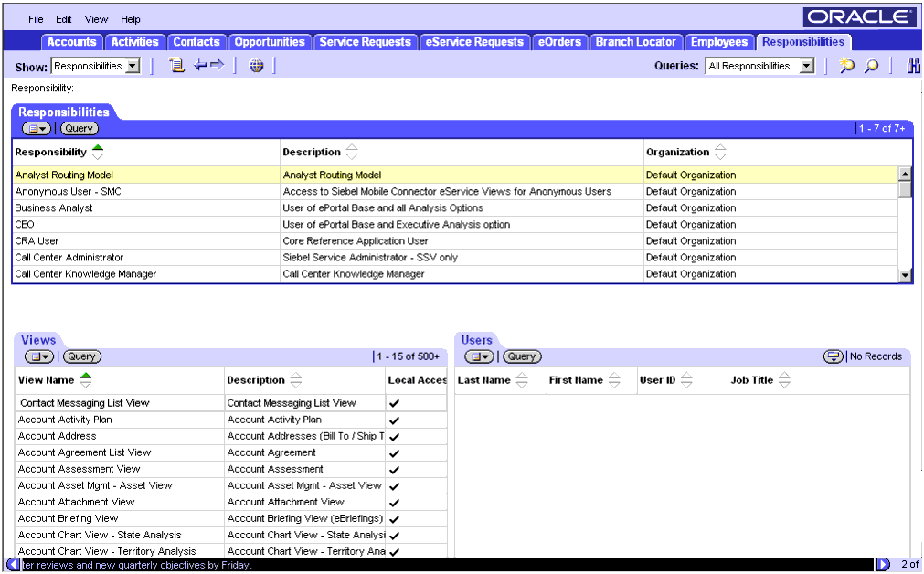Switch to the Branch Locator tab
The width and height of the screenshot is (924, 574).
(x=635, y=42)
